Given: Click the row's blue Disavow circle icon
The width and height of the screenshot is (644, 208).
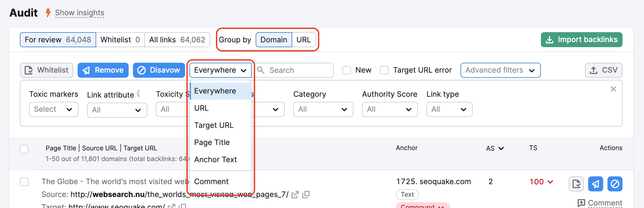Looking at the screenshot, I should (x=615, y=184).
